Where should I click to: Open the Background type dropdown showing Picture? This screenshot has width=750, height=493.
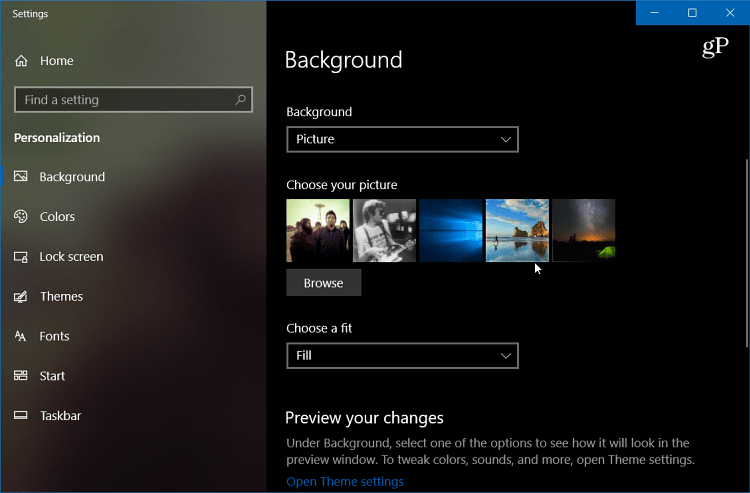402,139
